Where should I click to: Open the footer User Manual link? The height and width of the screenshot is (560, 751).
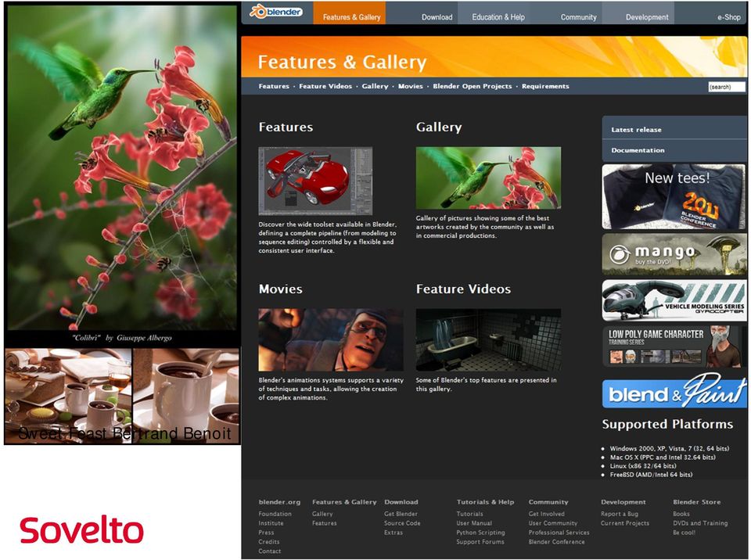474,523
